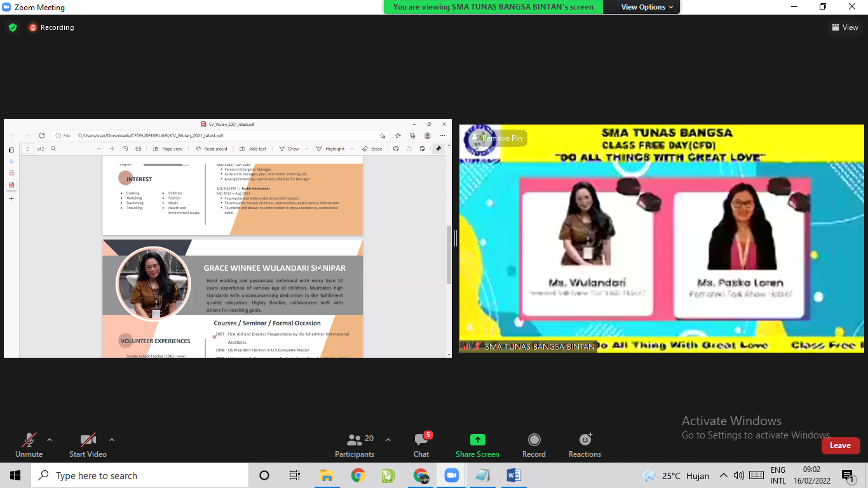Refresh the page in shared Edge window
The image size is (868, 488).
tap(42, 135)
